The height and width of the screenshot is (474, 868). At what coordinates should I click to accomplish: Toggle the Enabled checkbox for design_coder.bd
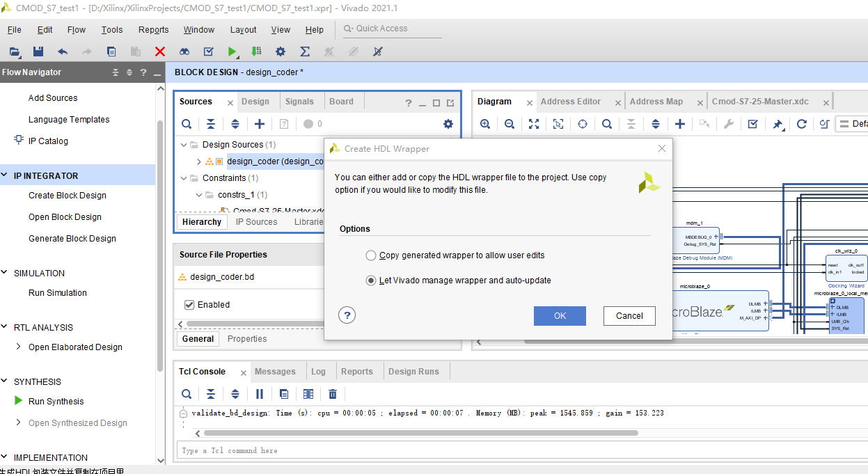189,304
